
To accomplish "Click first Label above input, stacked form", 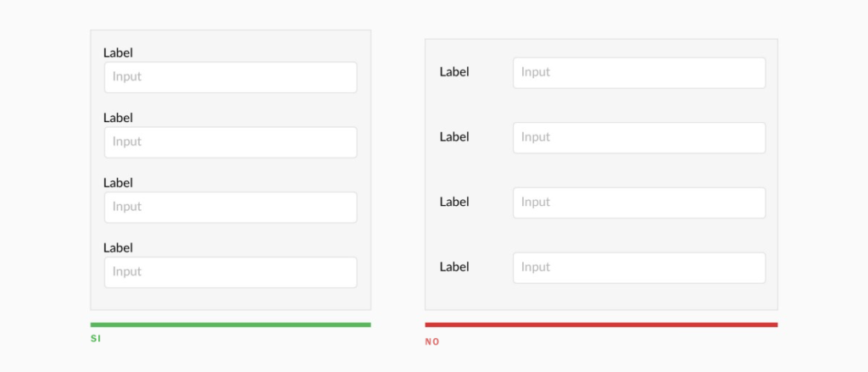I will click(x=118, y=53).
